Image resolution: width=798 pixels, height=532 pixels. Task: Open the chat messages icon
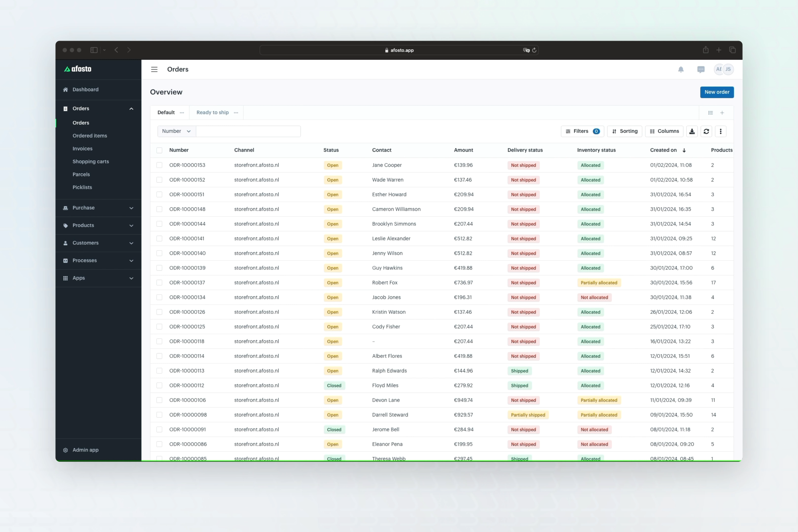[x=701, y=69]
